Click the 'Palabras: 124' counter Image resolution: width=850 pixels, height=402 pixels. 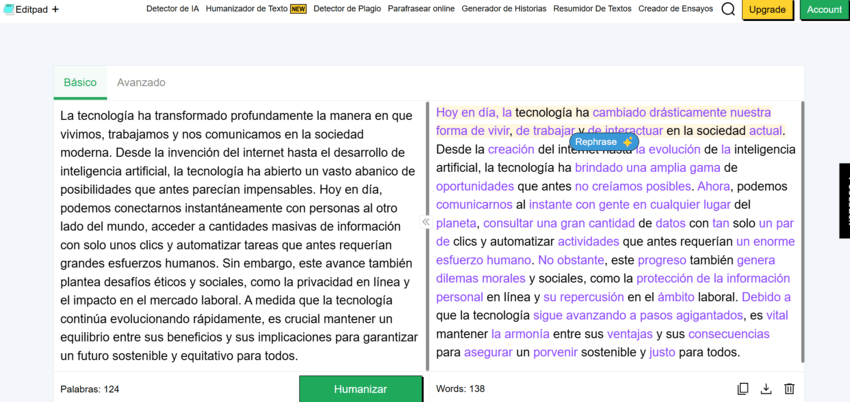[90, 389]
